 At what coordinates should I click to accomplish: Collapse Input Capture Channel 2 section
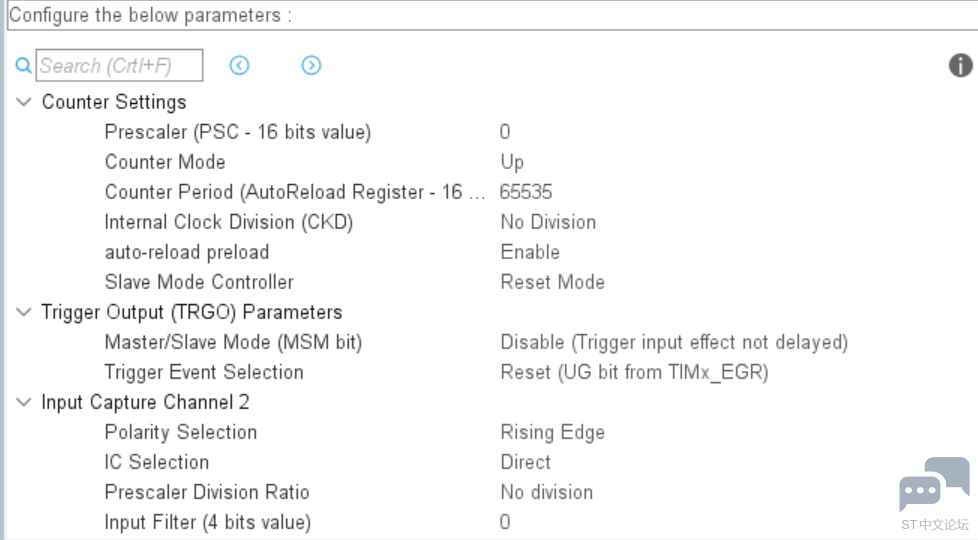[x=24, y=402]
